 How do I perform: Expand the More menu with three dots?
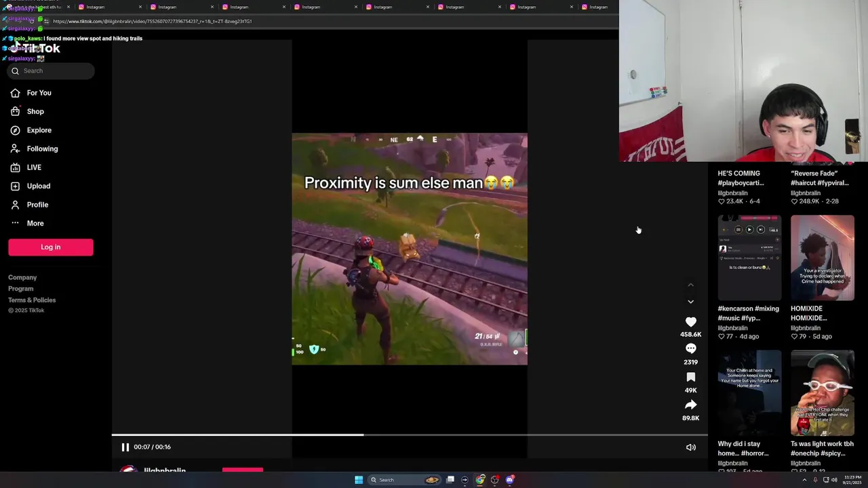pos(35,223)
